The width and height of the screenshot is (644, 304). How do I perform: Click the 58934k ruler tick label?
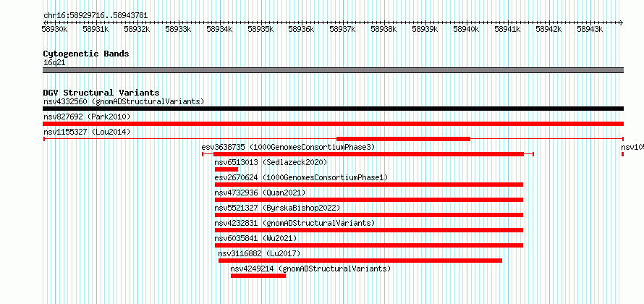pos(219,29)
